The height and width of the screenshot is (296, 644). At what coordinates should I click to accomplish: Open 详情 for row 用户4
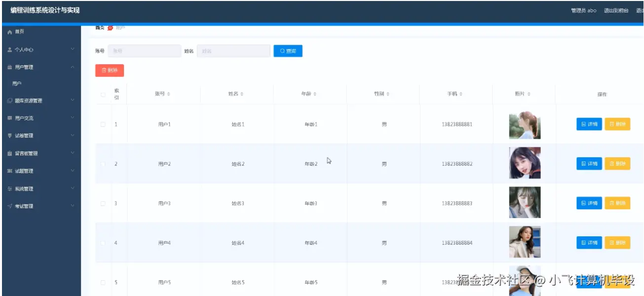point(589,243)
